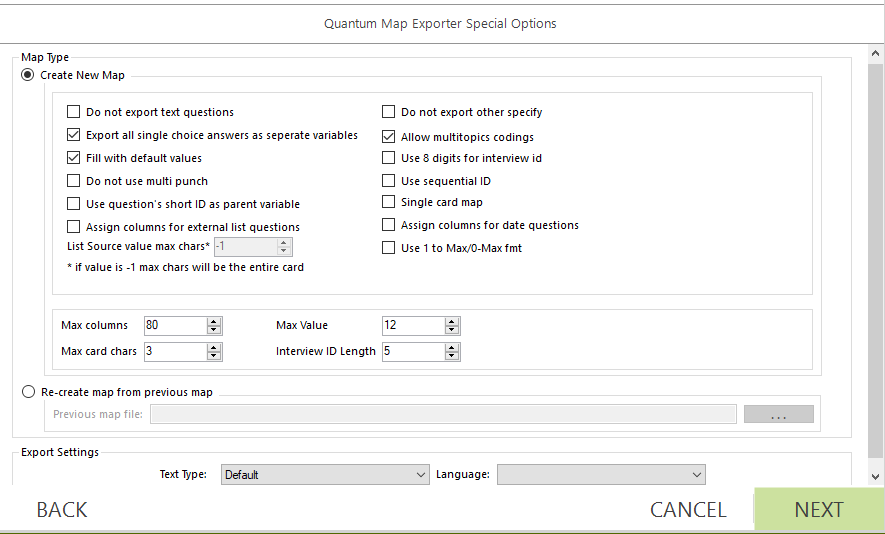The image size is (885, 534).
Task: Click the NEXT button
Action: (819, 509)
